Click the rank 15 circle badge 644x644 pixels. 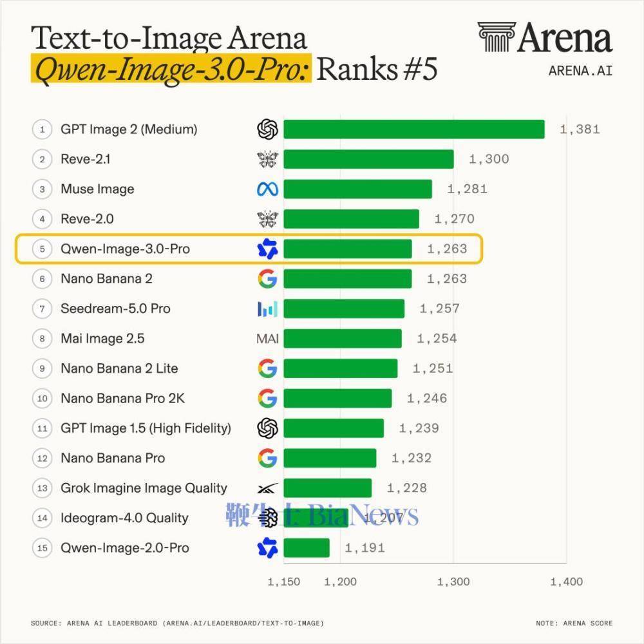[x=43, y=548]
